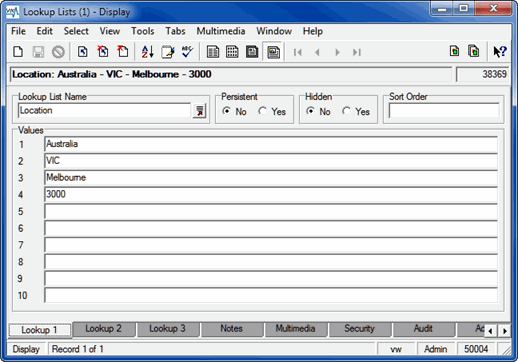Click the New Record toolbar icon
The image size is (518, 362).
pyautogui.click(x=18, y=52)
